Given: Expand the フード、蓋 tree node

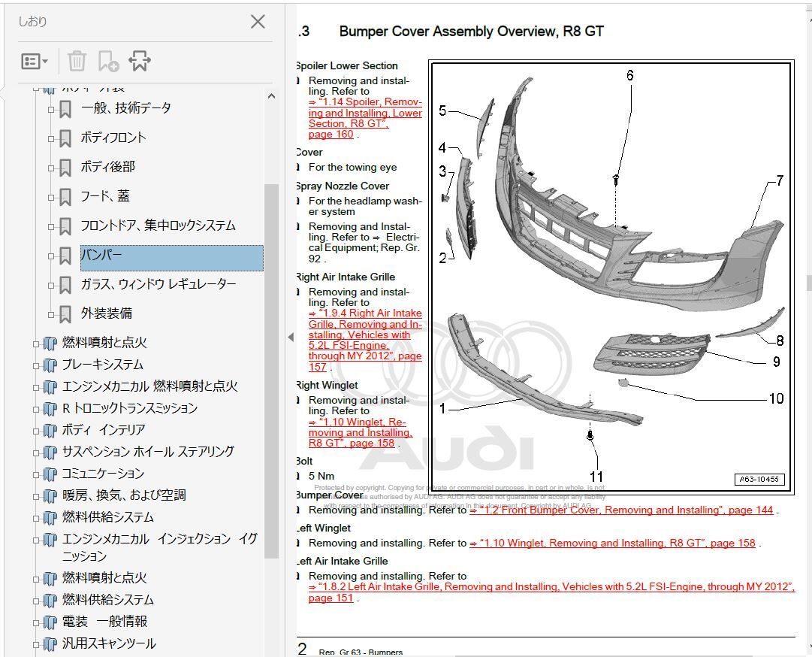Looking at the screenshot, I should [x=51, y=198].
